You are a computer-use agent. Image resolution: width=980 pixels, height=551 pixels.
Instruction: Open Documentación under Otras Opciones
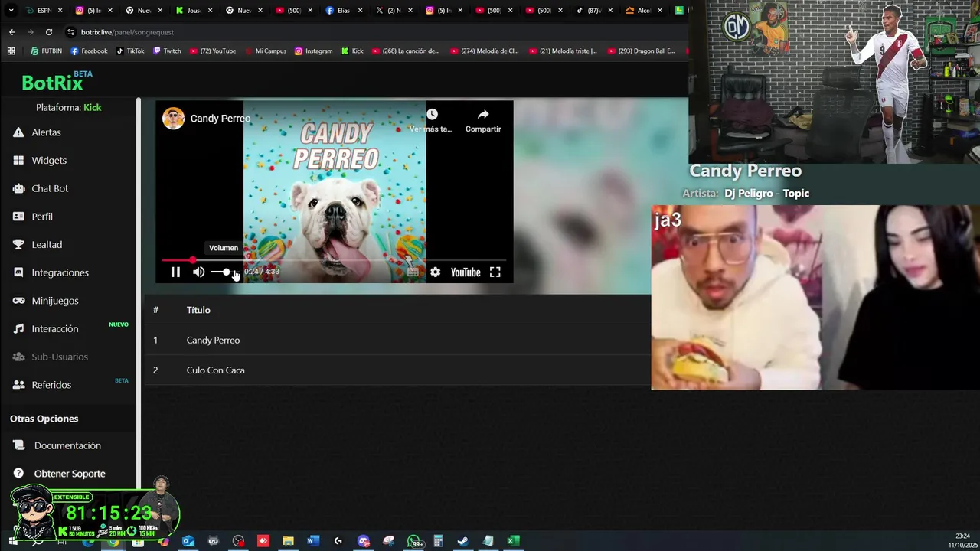click(67, 445)
